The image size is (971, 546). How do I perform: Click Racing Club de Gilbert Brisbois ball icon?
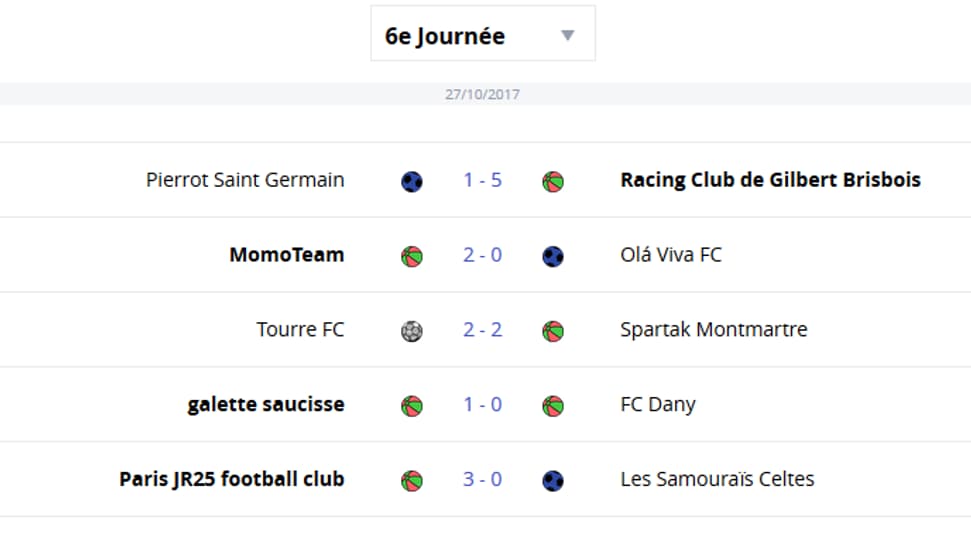click(x=553, y=181)
